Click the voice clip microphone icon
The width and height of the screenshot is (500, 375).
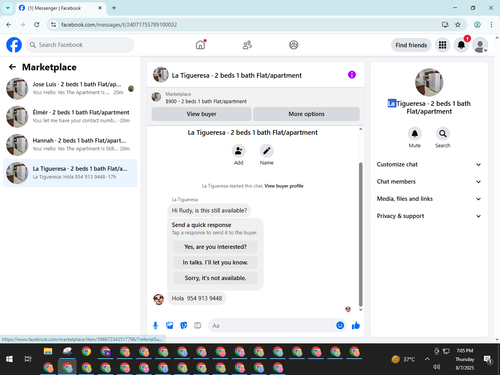[x=155, y=325]
